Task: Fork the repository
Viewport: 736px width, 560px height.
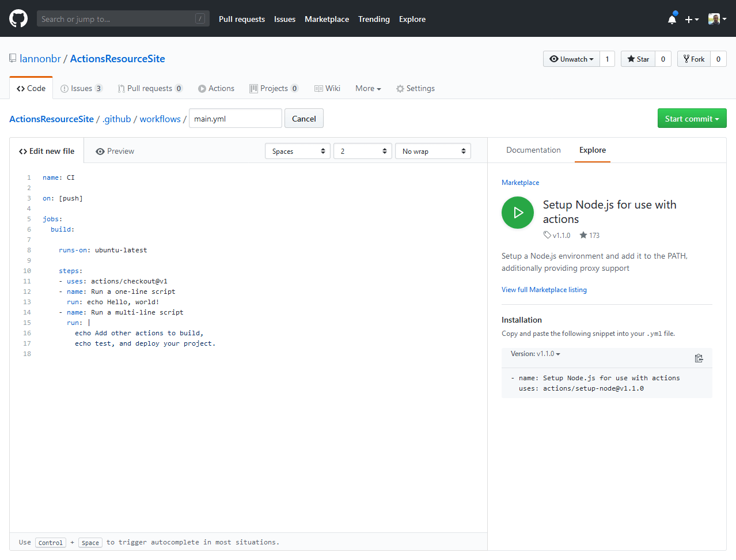Action: pyautogui.click(x=694, y=59)
